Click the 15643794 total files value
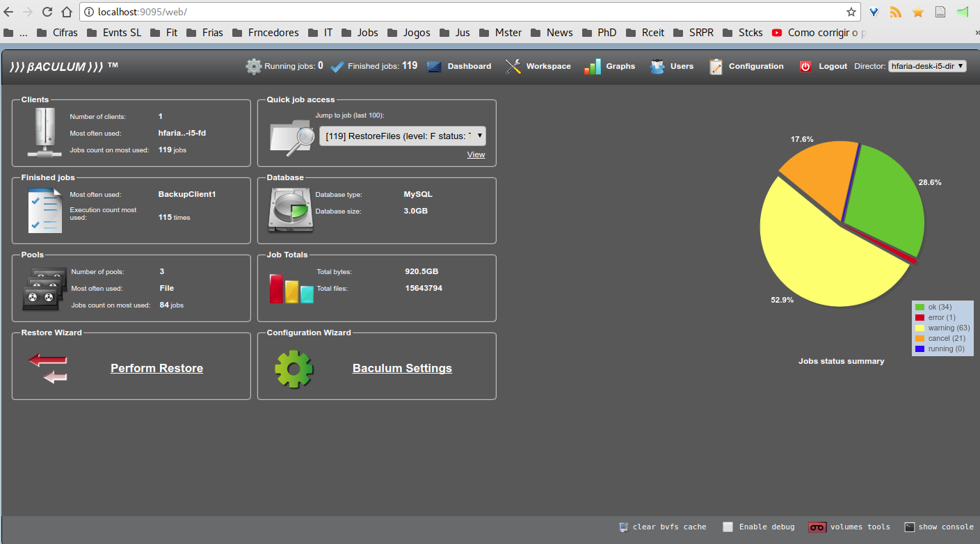The image size is (980, 544). [424, 288]
